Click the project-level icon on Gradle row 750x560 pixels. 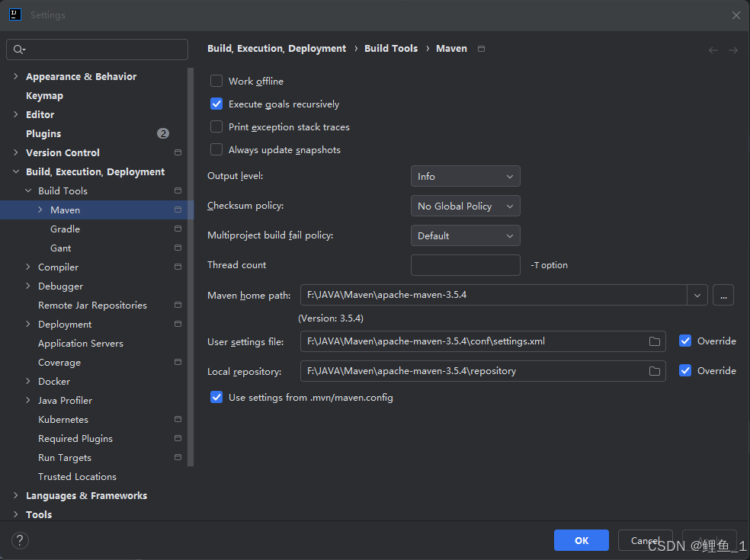tap(178, 229)
